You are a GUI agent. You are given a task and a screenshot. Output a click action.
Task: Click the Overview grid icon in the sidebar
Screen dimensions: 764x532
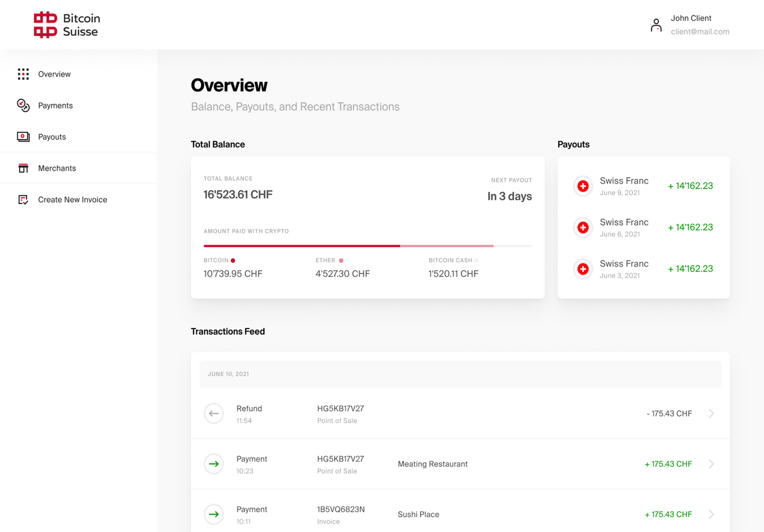(23, 74)
